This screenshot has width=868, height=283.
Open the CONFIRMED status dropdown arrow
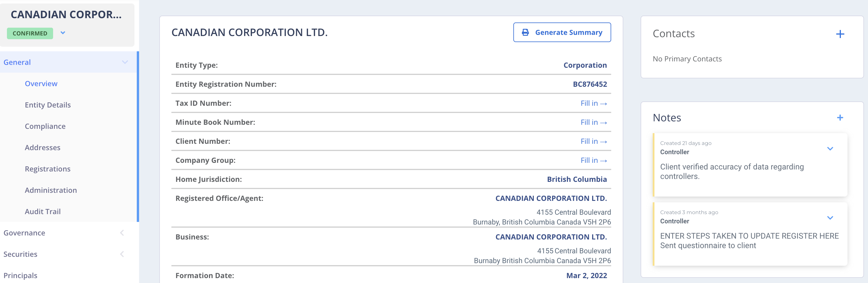pyautogui.click(x=63, y=33)
